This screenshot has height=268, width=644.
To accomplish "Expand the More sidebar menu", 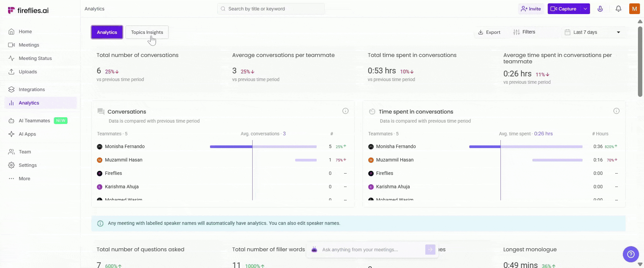I will [24, 179].
